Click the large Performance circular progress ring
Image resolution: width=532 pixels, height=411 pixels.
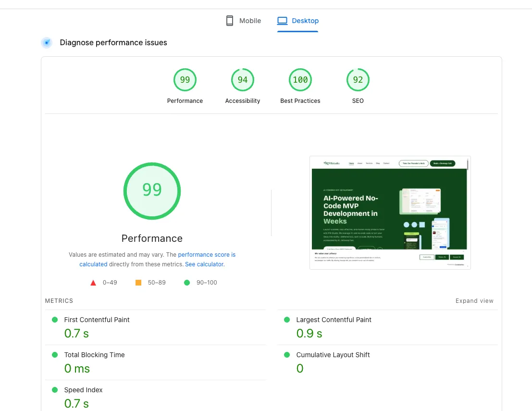pos(152,190)
